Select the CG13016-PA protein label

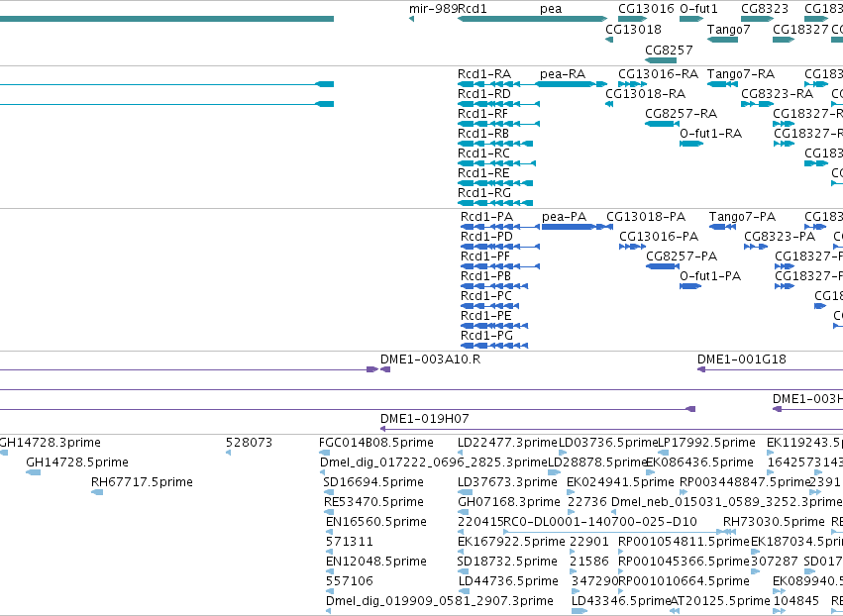[x=659, y=237]
